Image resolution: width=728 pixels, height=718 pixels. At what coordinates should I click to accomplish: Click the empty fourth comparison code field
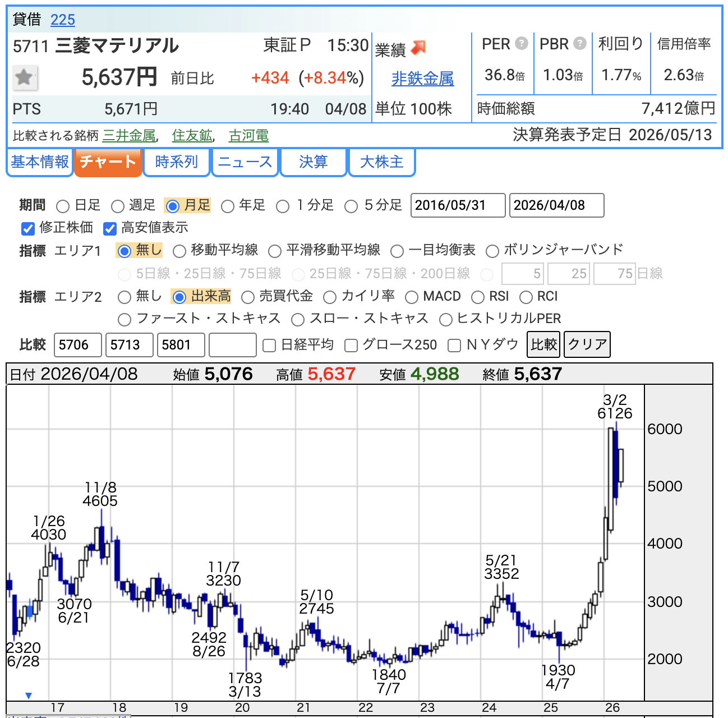(x=232, y=345)
